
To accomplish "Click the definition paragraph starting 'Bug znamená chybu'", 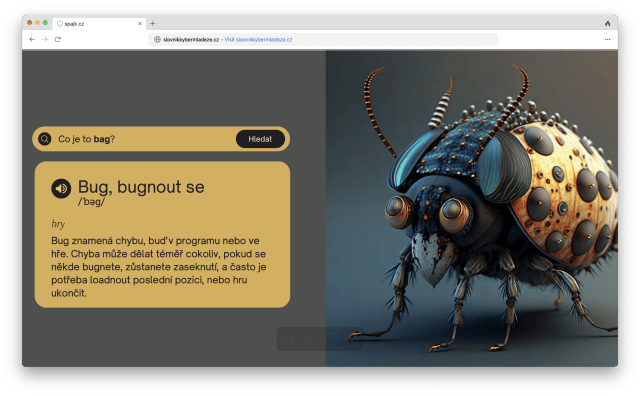I will tap(159, 267).
